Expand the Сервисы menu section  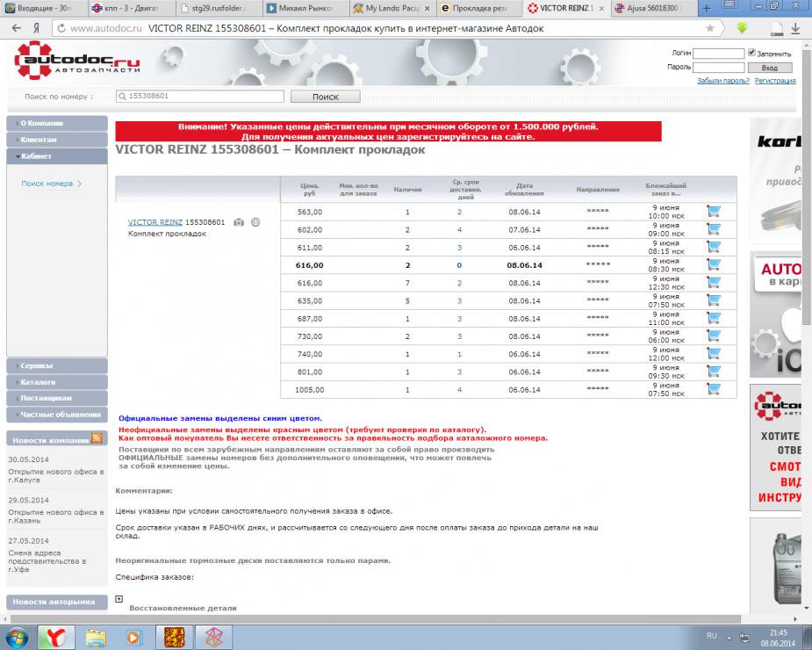click(x=57, y=365)
